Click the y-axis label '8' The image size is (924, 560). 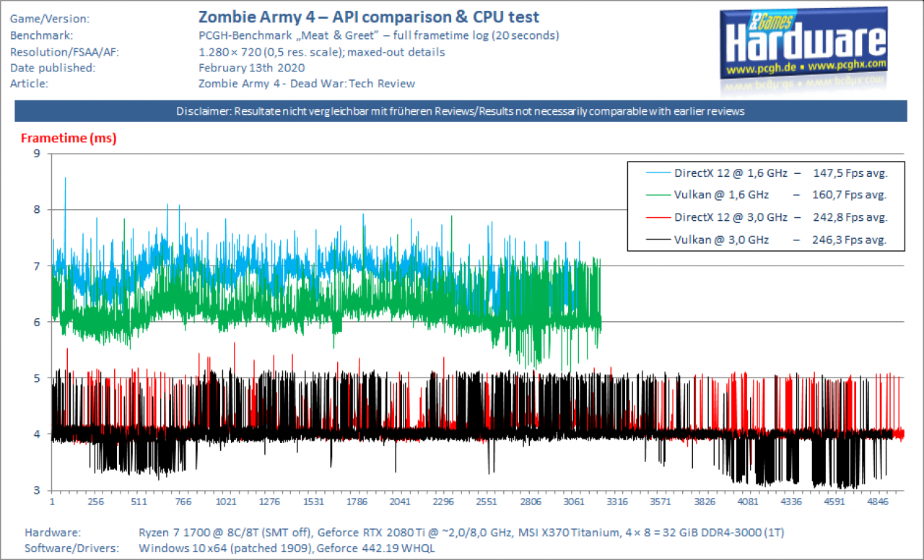tap(37, 209)
